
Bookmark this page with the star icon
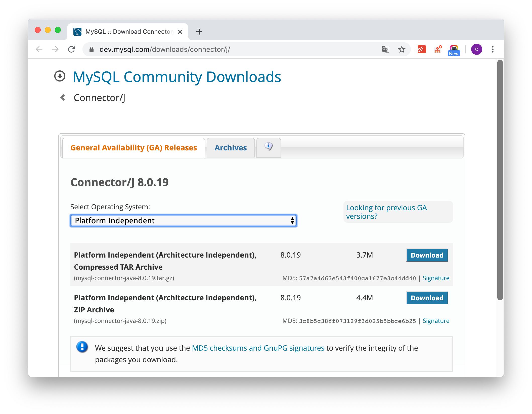tap(402, 49)
